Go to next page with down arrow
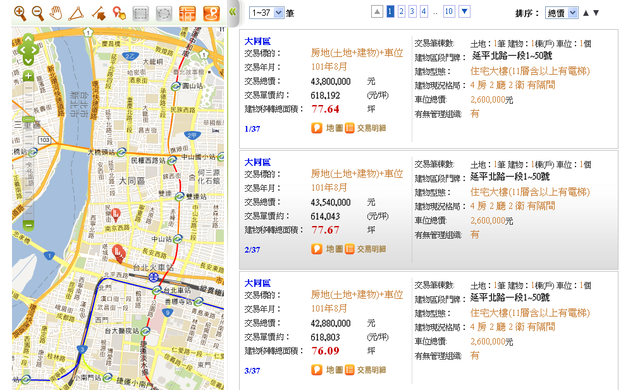Screen dimensions: 640x390 click(x=464, y=11)
